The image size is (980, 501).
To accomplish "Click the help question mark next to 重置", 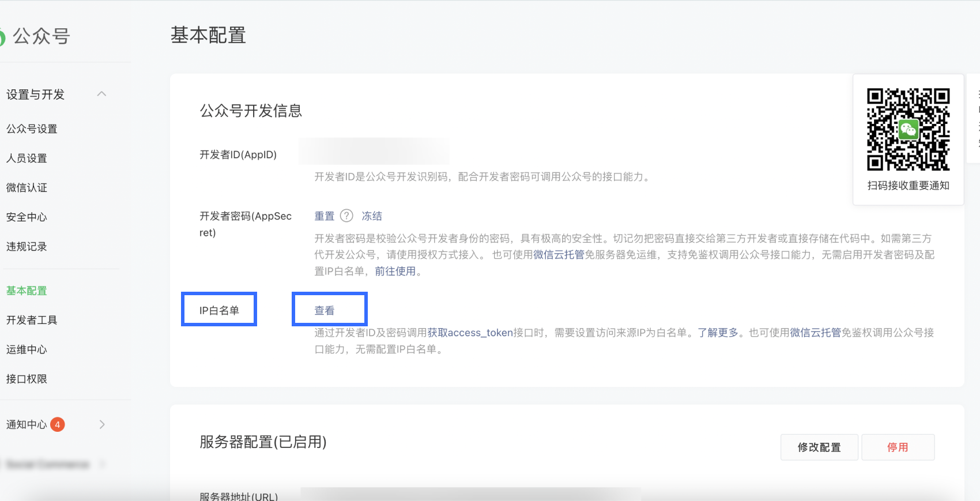I will click(346, 216).
